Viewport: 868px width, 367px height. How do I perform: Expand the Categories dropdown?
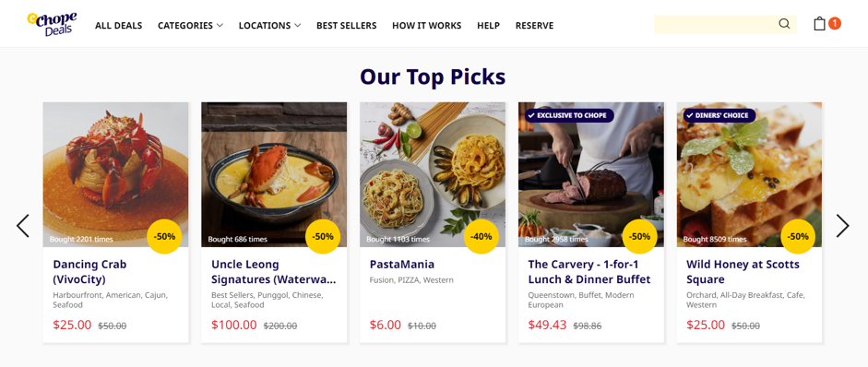[190, 26]
